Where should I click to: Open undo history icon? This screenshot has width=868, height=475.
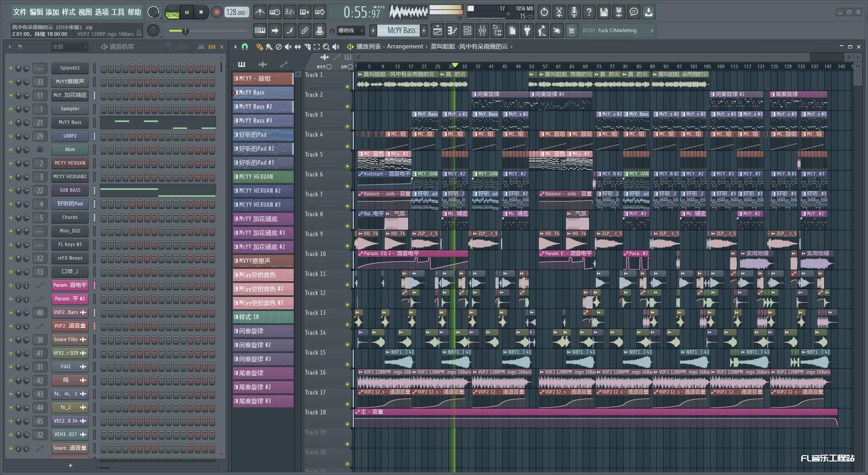click(x=544, y=12)
